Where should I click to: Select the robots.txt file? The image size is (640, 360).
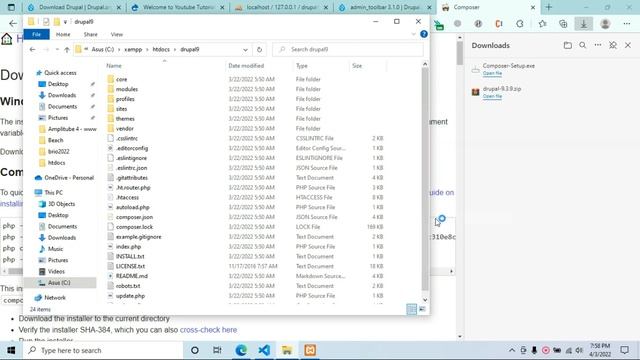[x=128, y=286]
